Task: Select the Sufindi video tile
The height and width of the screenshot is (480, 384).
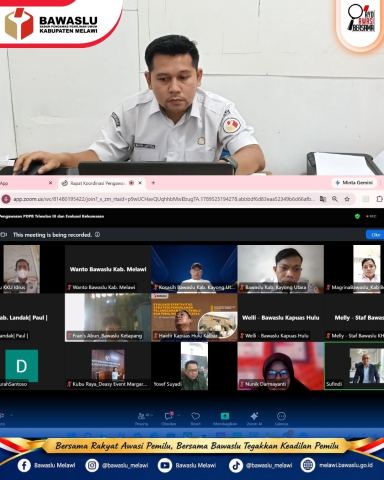Action: (x=354, y=366)
